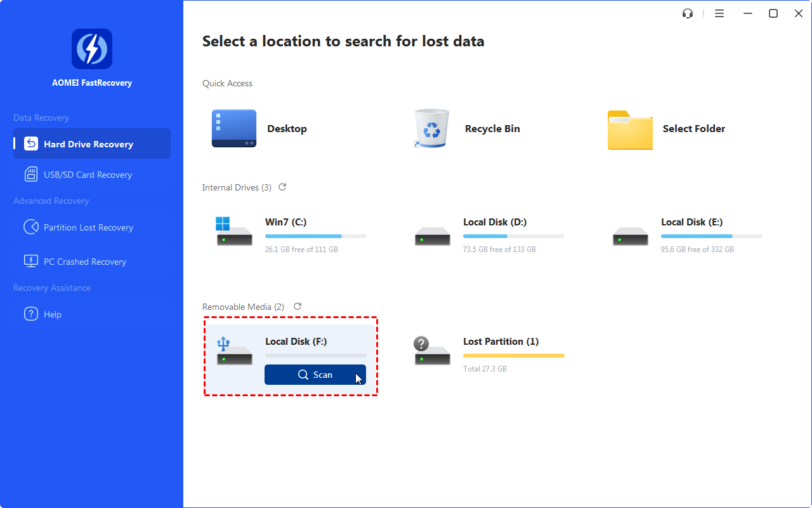Screen dimensions: 812x508
Task: Click the '95.6 GB free of 332 GB' text
Action: pyautogui.click(x=697, y=250)
